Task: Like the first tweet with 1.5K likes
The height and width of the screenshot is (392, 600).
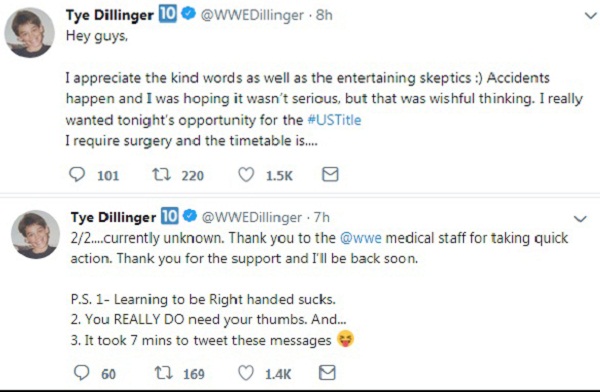Action: point(246,175)
